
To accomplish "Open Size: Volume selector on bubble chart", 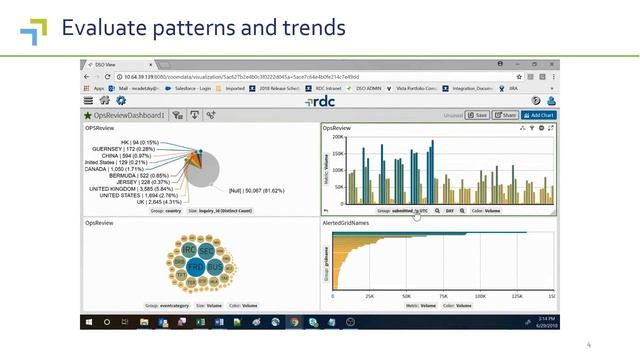I will pos(209,306).
